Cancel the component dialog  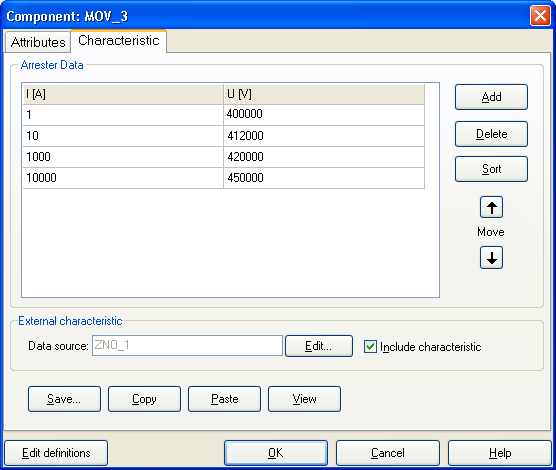pos(388,453)
